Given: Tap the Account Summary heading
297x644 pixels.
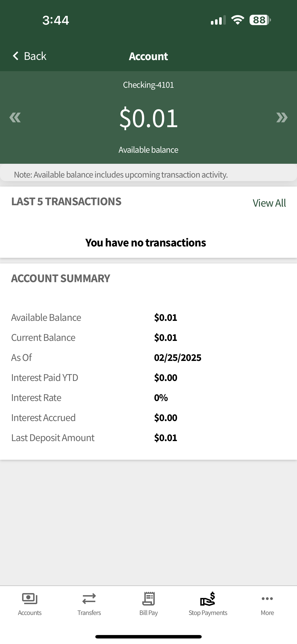Looking at the screenshot, I should tap(61, 278).
